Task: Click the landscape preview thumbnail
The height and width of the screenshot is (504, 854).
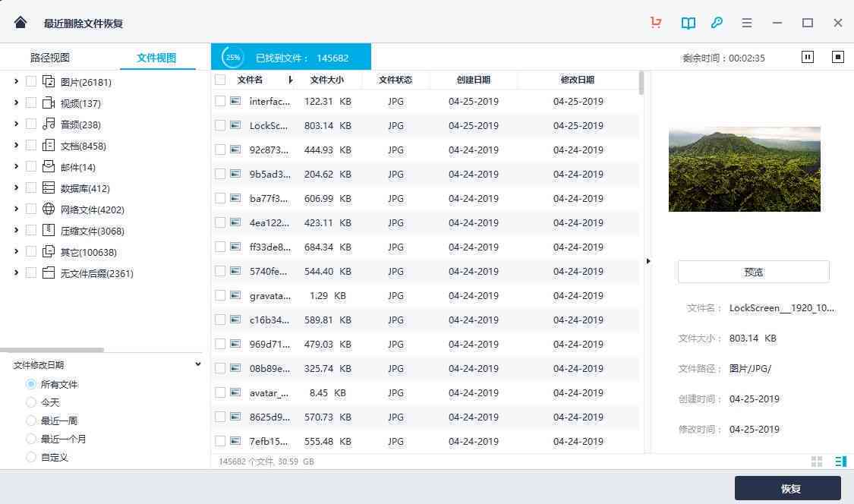Action: (745, 169)
